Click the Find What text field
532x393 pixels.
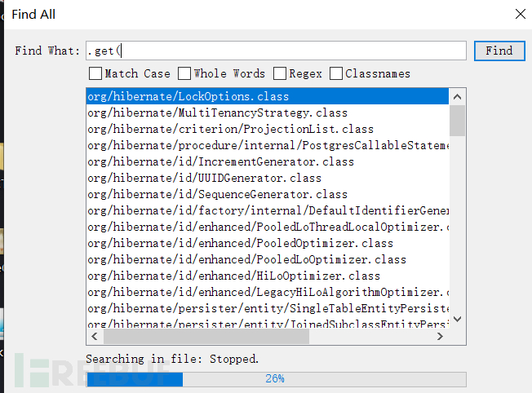pos(276,51)
